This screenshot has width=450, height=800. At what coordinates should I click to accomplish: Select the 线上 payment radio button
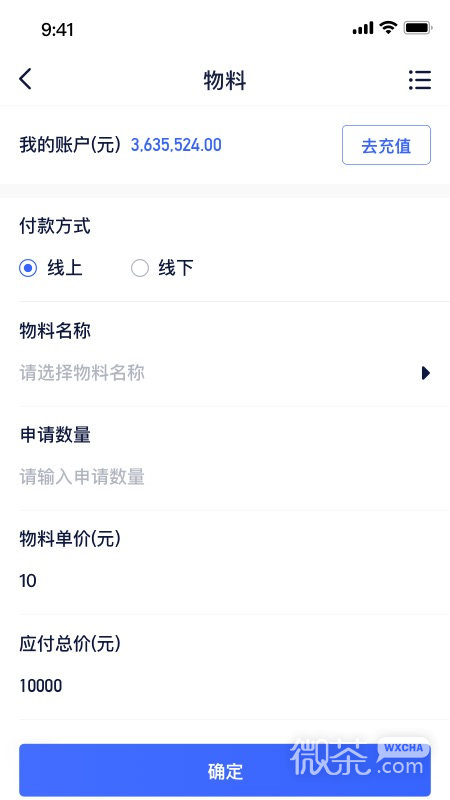tap(28, 268)
